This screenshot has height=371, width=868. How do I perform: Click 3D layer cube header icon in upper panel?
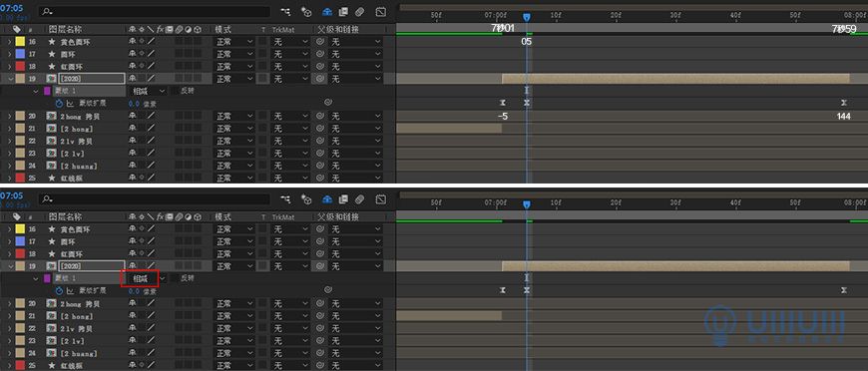[198, 29]
